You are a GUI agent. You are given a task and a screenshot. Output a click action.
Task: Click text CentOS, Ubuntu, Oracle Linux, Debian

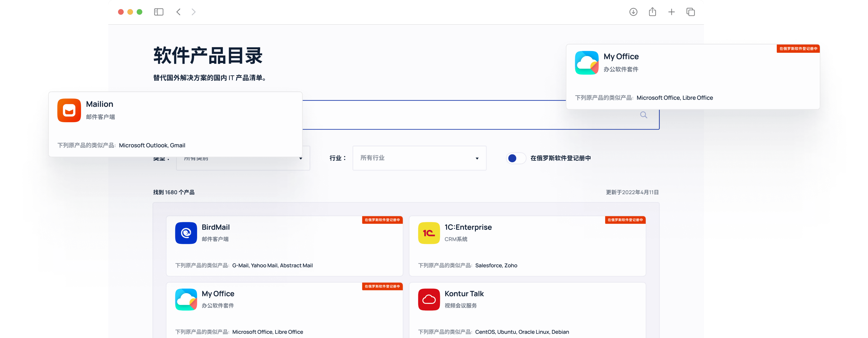[522, 332]
